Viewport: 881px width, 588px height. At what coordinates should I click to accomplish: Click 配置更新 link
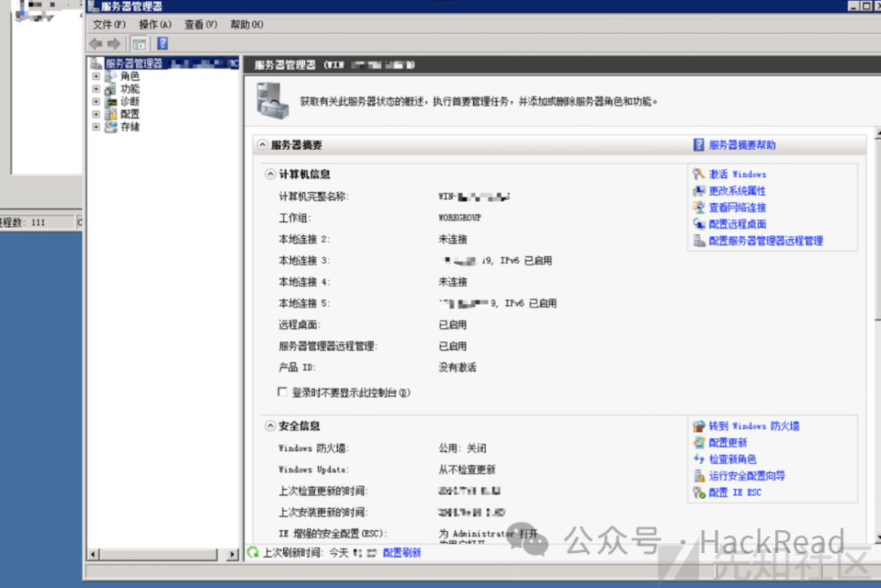728,443
